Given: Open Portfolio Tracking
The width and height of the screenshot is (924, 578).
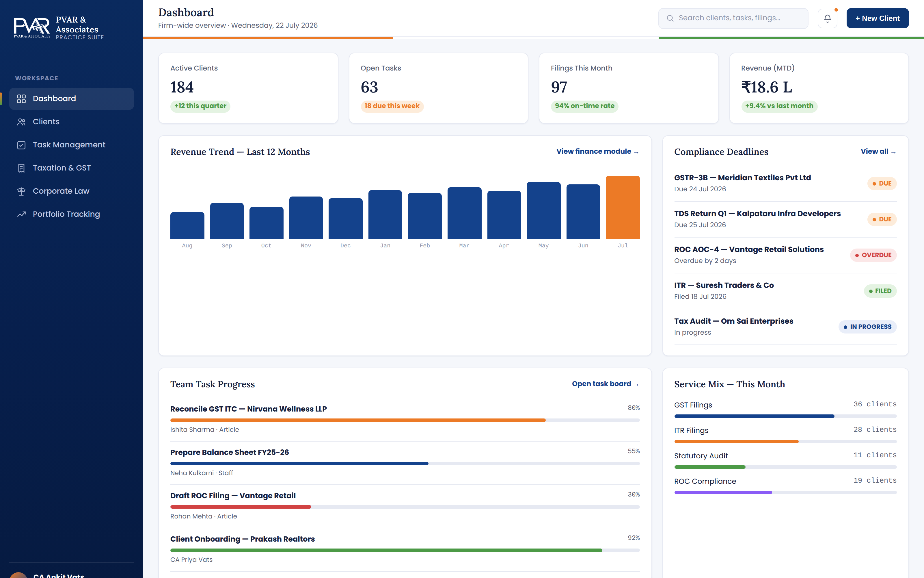Looking at the screenshot, I should pos(71,214).
